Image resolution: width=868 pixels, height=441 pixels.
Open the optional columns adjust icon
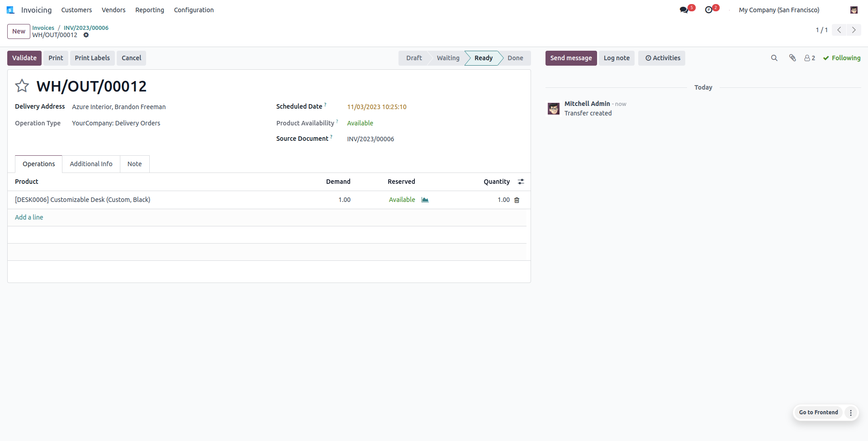pyautogui.click(x=521, y=182)
